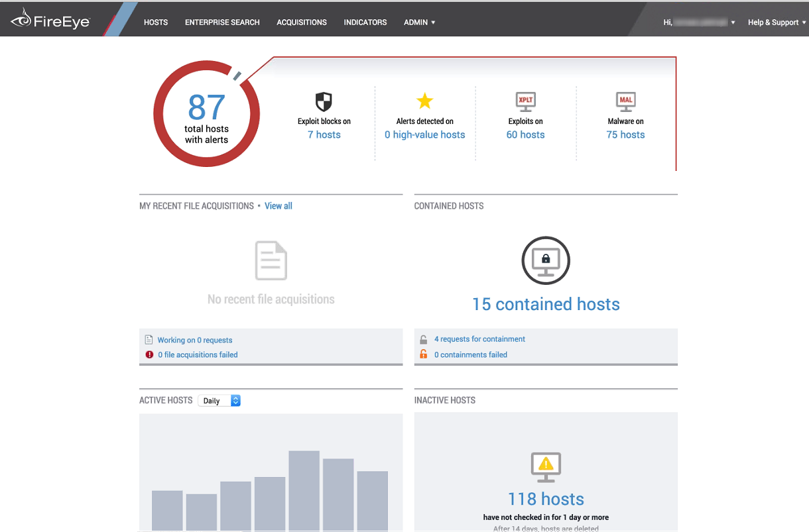Open View all file acquisitions
The height and width of the screenshot is (532, 809).
coord(278,205)
